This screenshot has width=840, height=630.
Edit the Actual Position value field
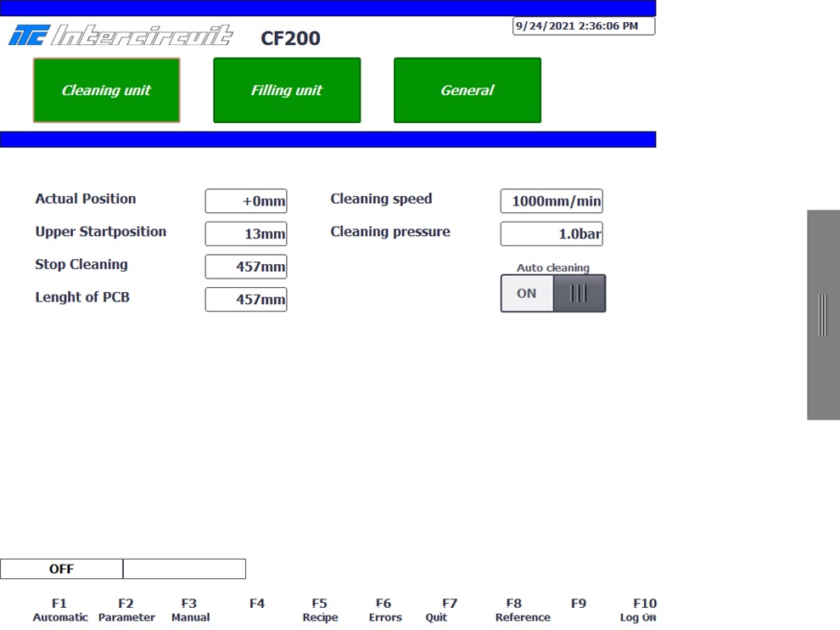pos(246,201)
